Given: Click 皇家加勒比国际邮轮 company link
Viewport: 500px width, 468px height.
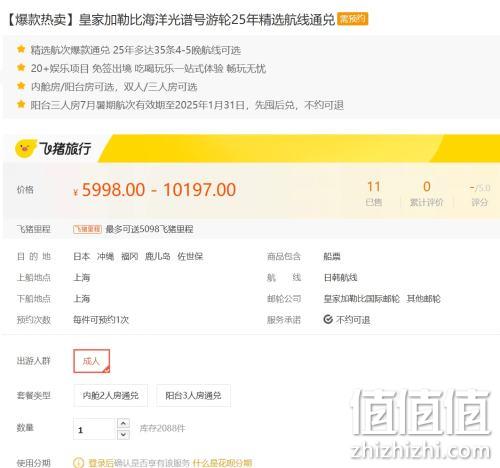Looking at the screenshot, I should (x=361, y=298).
